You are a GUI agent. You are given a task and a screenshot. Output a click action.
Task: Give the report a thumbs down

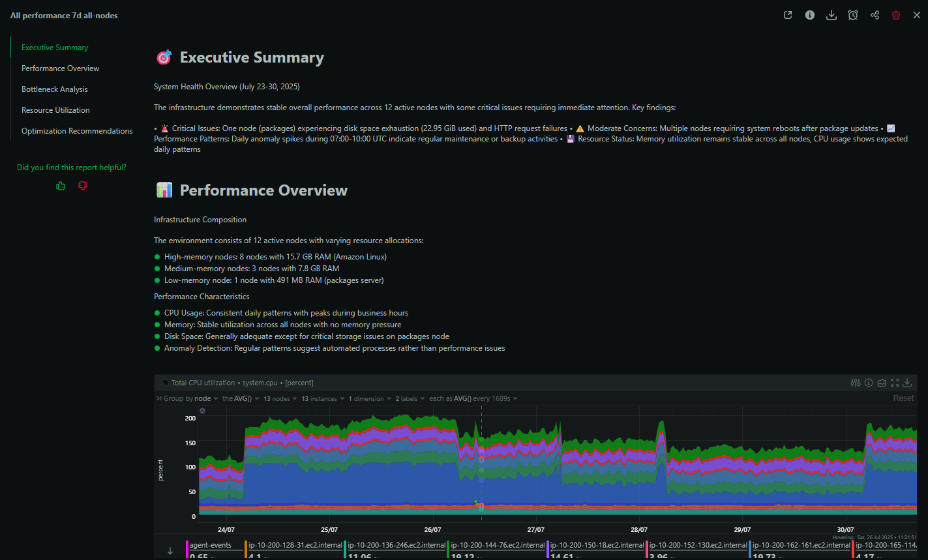click(x=82, y=186)
